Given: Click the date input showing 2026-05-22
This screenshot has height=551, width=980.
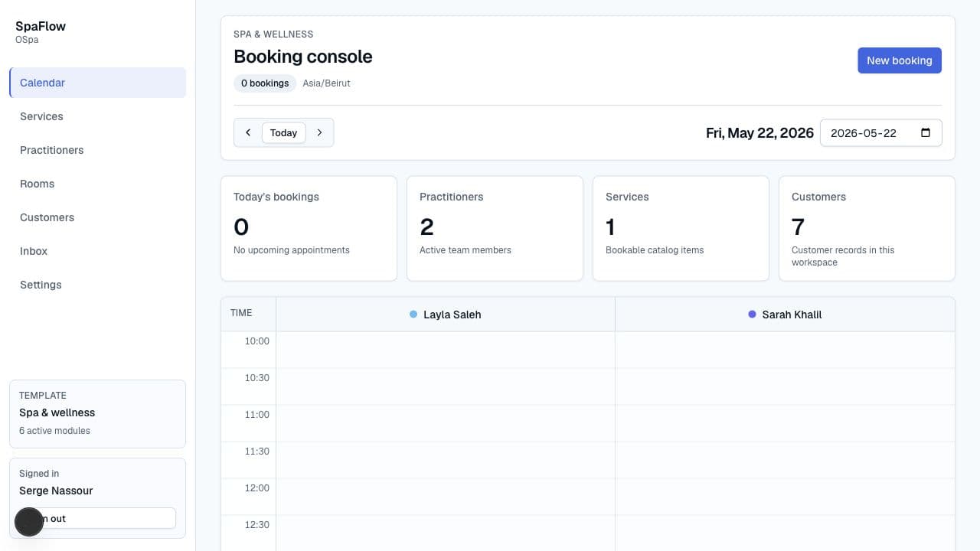Looking at the screenshot, I should point(880,132).
